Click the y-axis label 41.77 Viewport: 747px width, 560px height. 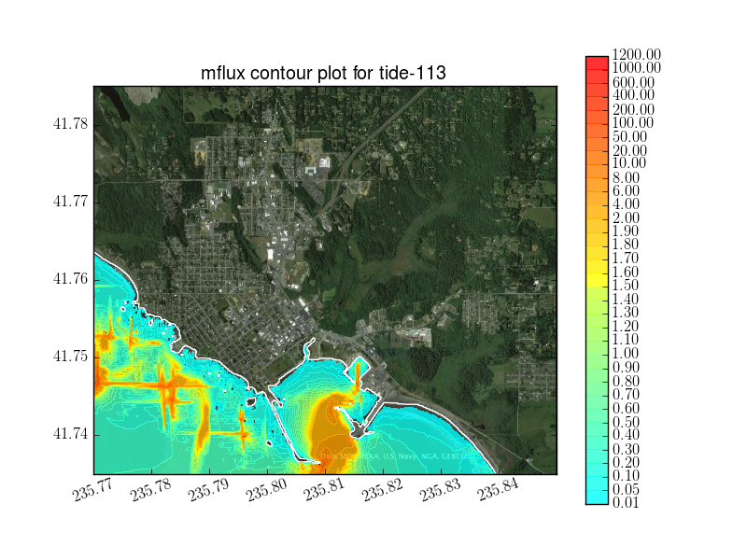[x=71, y=202]
